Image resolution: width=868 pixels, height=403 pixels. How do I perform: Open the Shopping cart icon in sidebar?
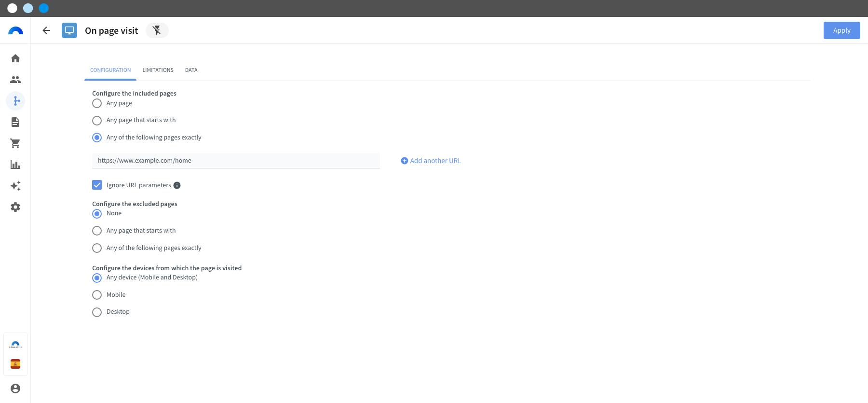coord(15,143)
